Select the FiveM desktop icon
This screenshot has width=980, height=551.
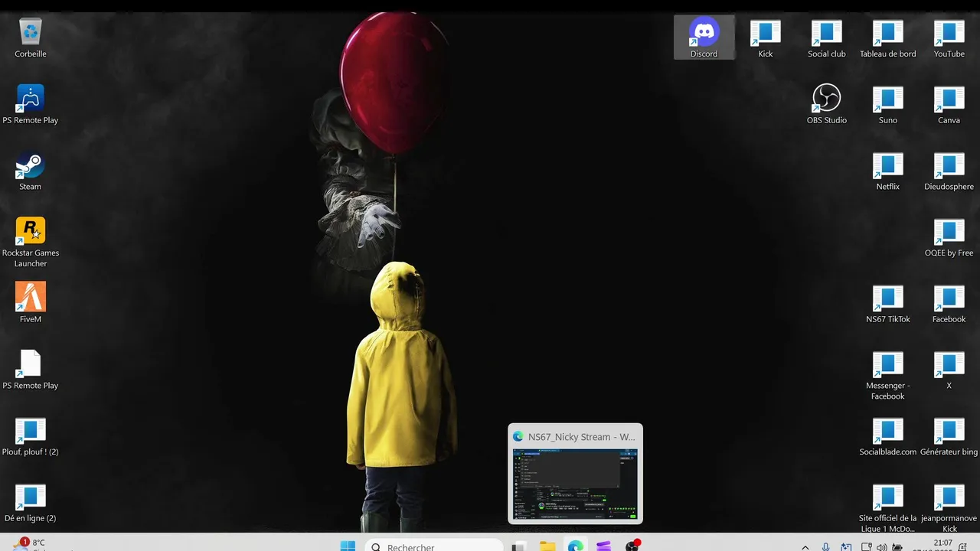(x=31, y=303)
